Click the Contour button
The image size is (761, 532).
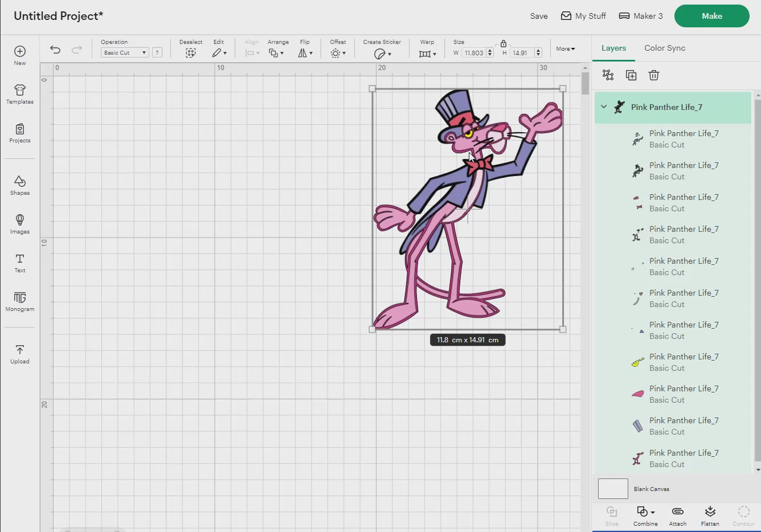[743, 516]
